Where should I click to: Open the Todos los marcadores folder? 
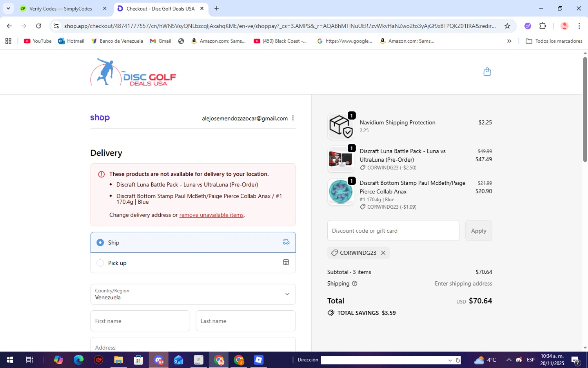(554, 41)
